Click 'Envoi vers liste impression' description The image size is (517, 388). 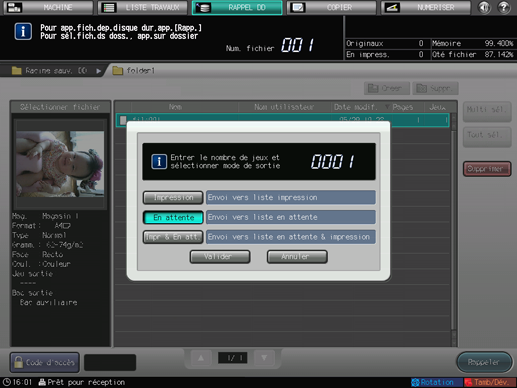[x=291, y=197]
